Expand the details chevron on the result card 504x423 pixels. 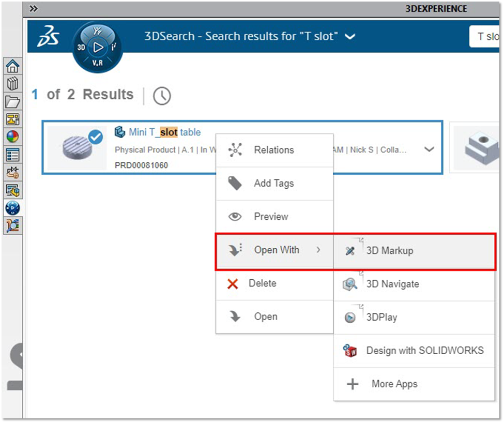point(429,149)
